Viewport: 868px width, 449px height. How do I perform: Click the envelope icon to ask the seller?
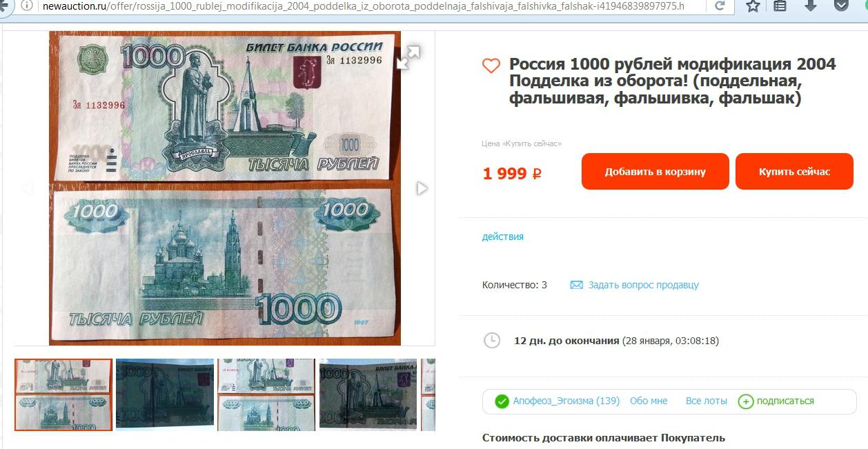tap(577, 285)
